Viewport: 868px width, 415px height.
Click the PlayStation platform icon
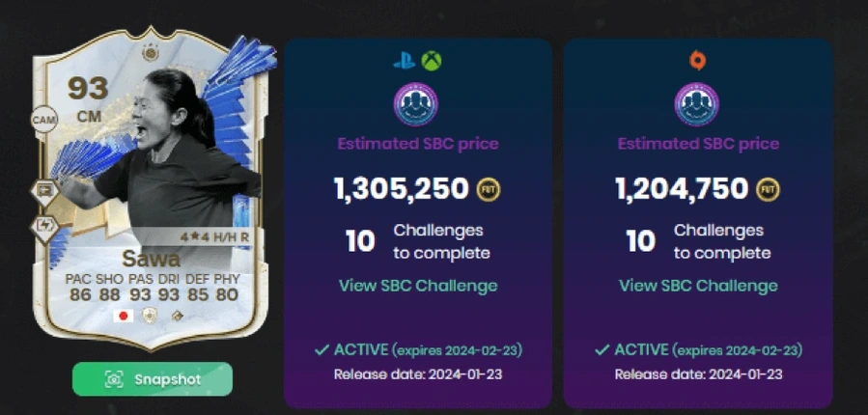(x=405, y=61)
